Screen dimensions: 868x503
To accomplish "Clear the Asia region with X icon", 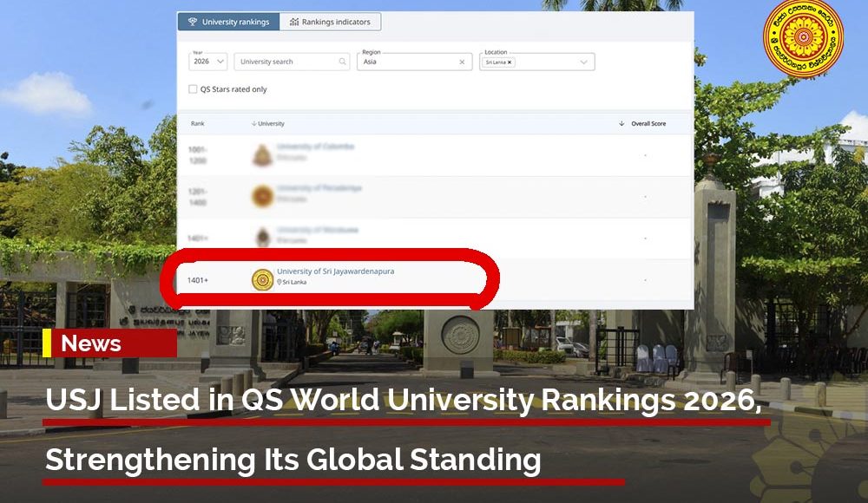I will pos(462,62).
